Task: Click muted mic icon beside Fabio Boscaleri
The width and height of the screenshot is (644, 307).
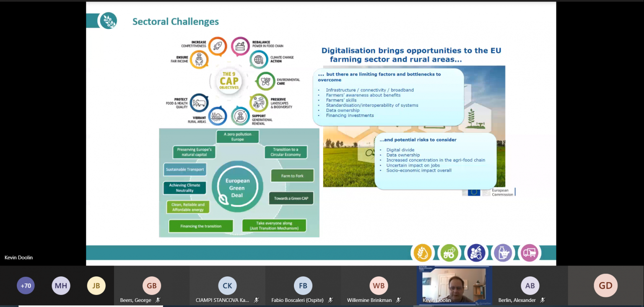Action: click(331, 300)
